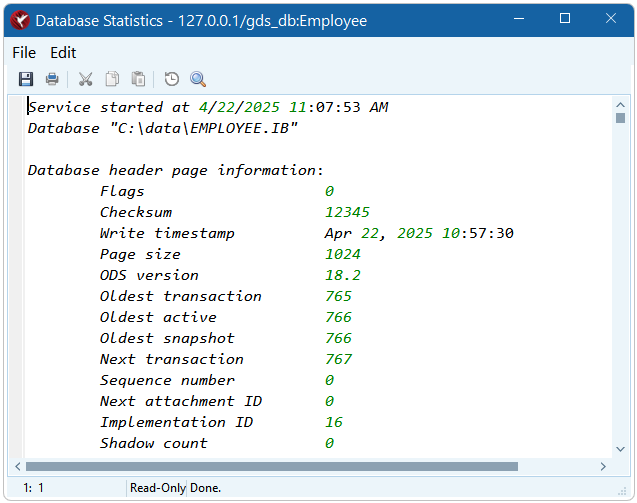This screenshot has width=637, height=503.
Task: Click the Copy toolbar icon
Action: [x=112, y=79]
